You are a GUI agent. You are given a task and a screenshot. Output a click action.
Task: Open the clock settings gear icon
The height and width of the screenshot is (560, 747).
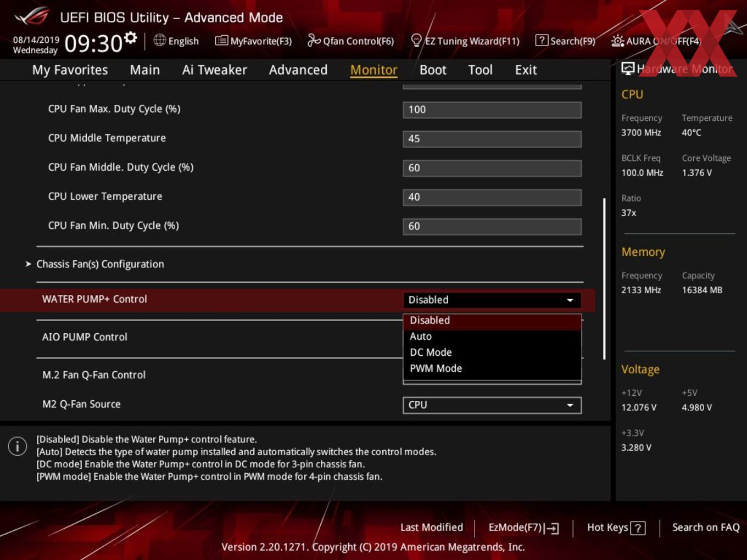pos(131,38)
